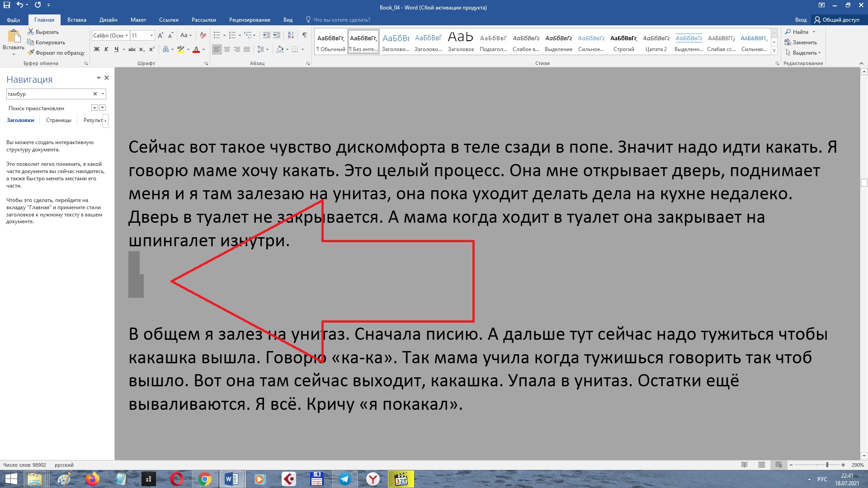
Task: Align text left
Action: [217, 49]
